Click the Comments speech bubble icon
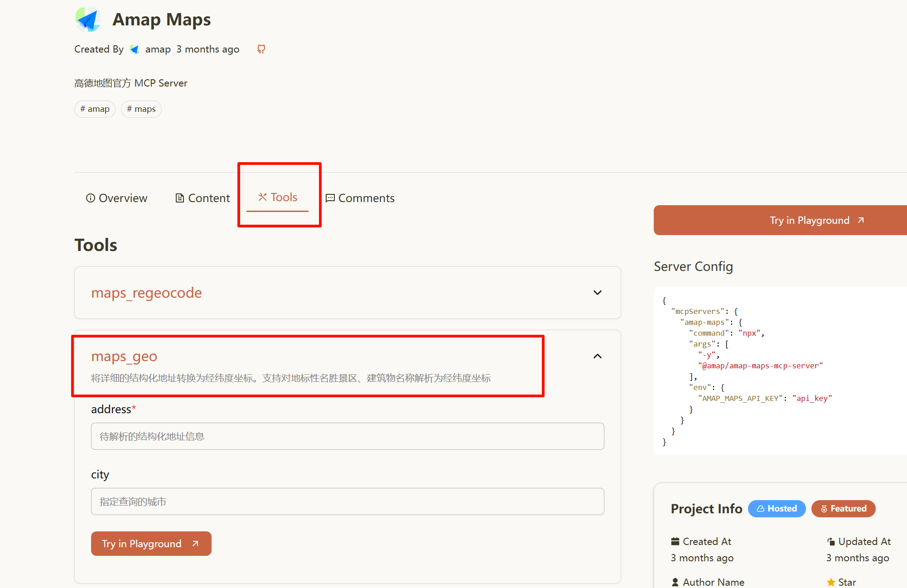Image resolution: width=907 pixels, height=588 pixels. pyautogui.click(x=330, y=198)
